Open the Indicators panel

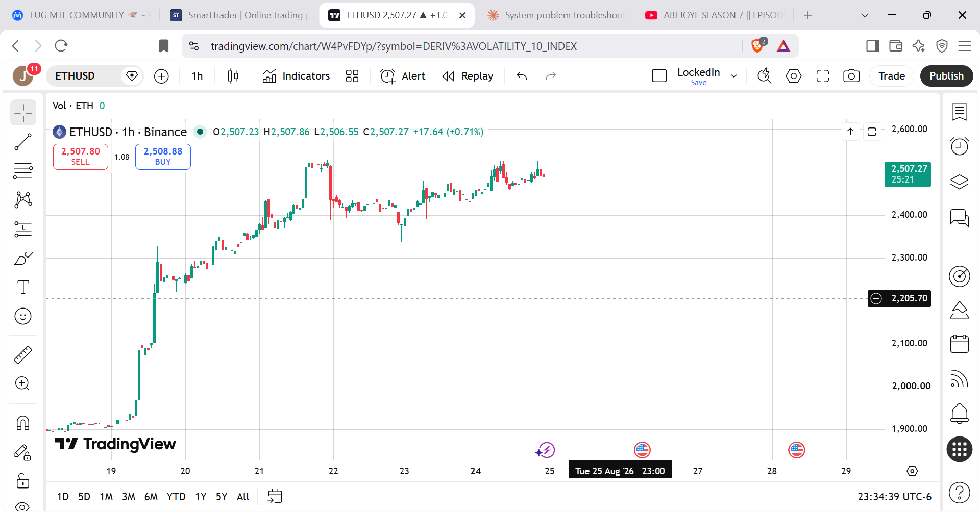[x=296, y=76]
